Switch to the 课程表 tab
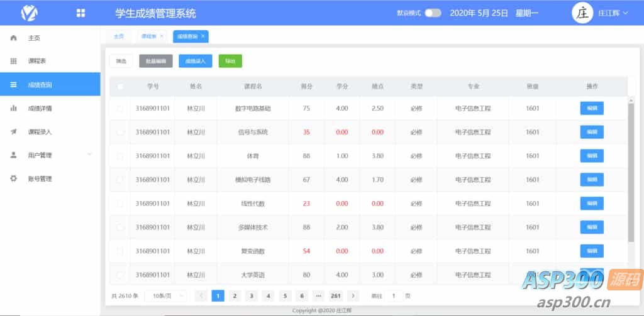 (148, 36)
